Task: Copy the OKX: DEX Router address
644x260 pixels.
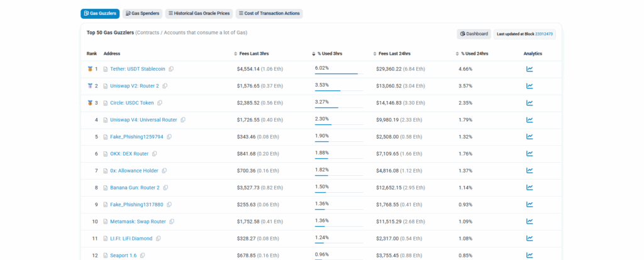Action: click(155, 154)
